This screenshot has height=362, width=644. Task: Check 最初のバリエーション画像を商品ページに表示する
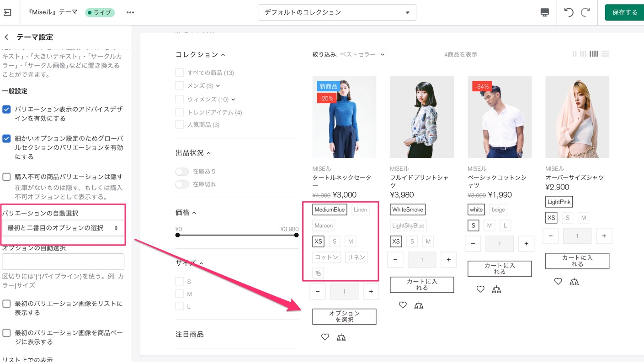coord(6,333)
